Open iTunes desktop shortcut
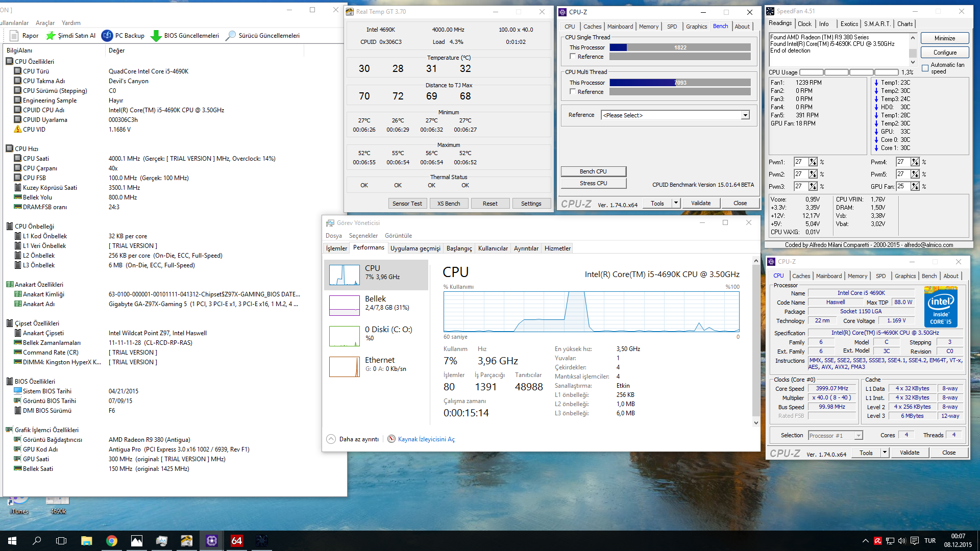The height and width of the screenshot is (551, 980). (x=19, y=505)
